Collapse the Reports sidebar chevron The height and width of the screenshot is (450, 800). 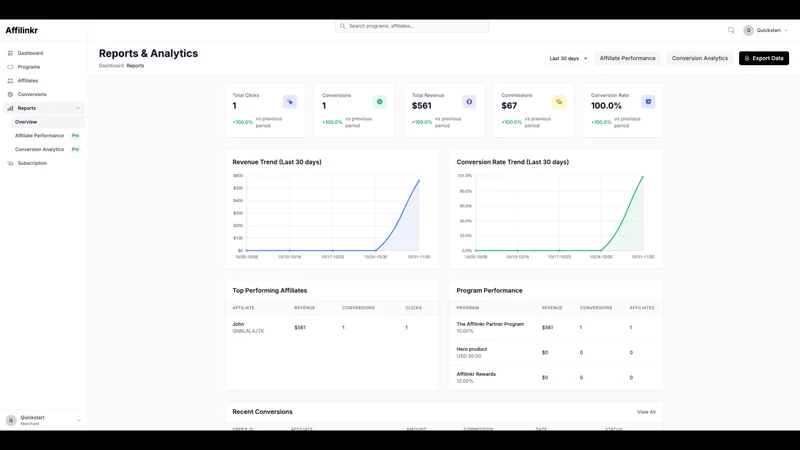(x=78, y=108)
